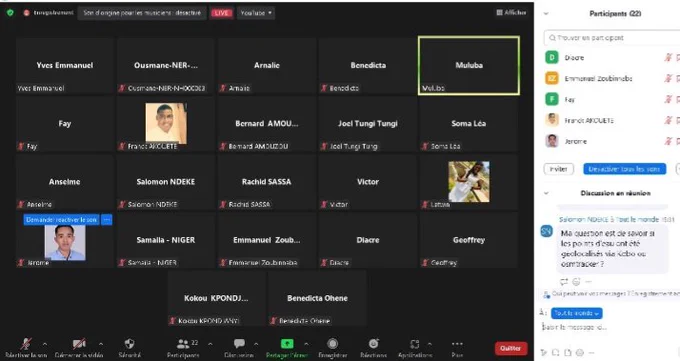Open video options caret next to Démarrer la vidéo
Image resolution: width=680 pixels, height=361 pixels.
[x=101, y=344]
